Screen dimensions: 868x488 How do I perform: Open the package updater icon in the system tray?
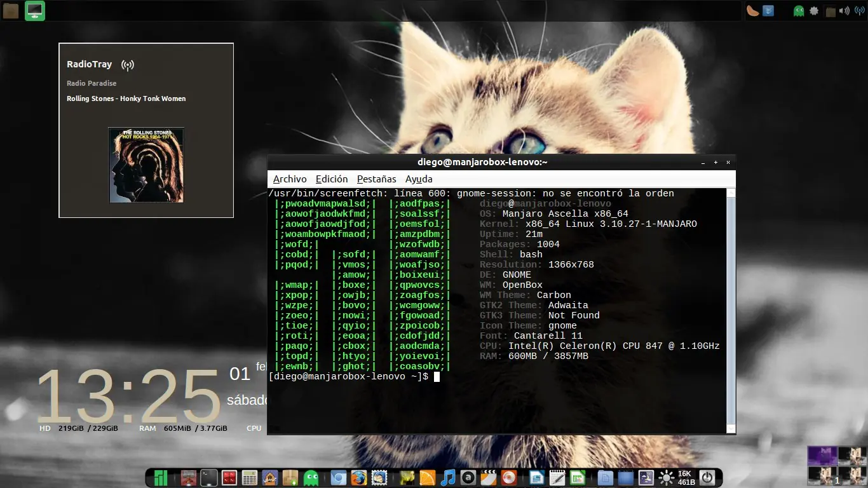pos(814,11)
